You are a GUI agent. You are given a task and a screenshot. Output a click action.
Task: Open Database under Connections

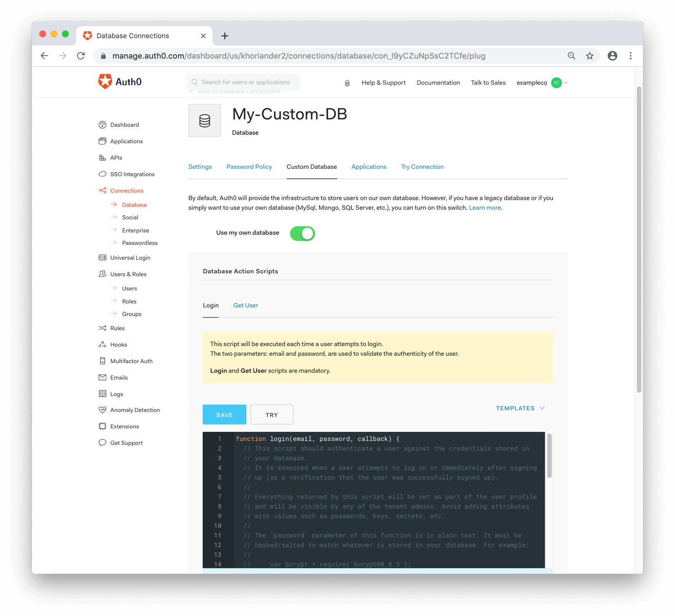point(135,205)
